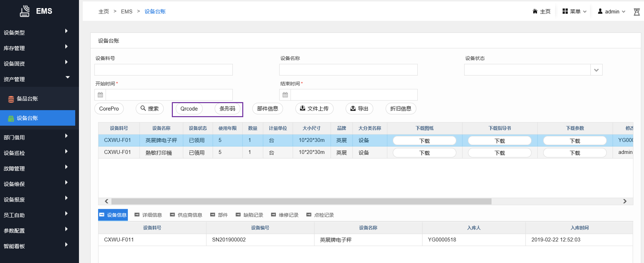Click the 设备台账 sidebar icon

tap(11, 118)
